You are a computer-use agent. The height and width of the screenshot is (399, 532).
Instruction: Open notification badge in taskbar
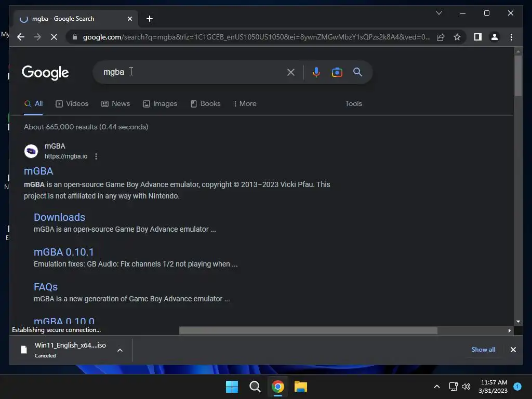click(517, 387)
